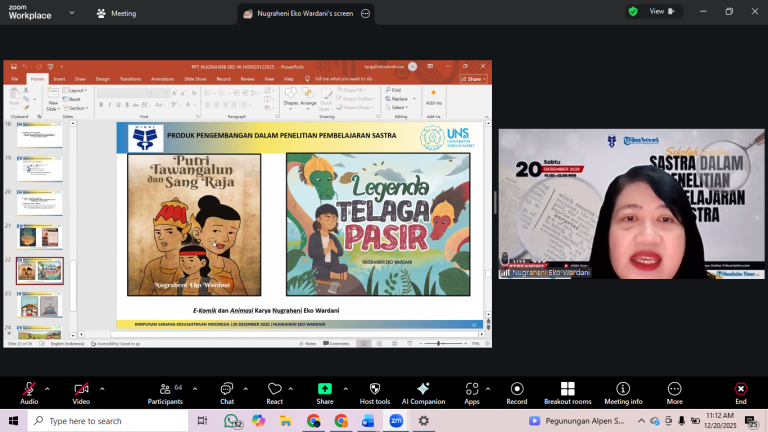Open the Chat panel

tap(227, 389)
